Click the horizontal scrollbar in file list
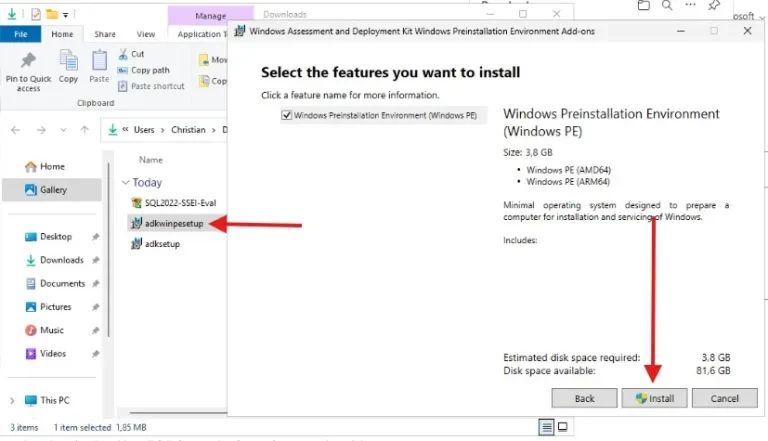This screenshot has height=441, width=768. (x=178, y=413)
